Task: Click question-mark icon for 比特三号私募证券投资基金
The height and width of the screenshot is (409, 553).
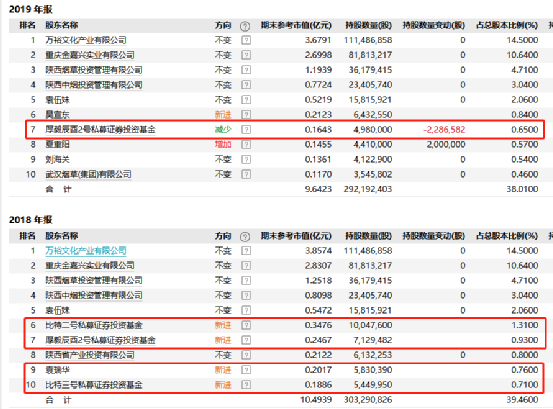Action: point(246,385)
